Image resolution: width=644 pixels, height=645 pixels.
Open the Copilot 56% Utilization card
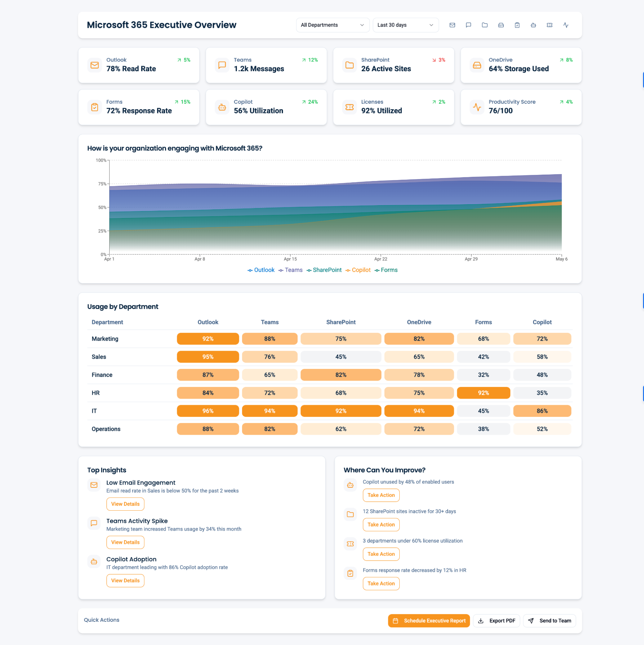point(266,107)
